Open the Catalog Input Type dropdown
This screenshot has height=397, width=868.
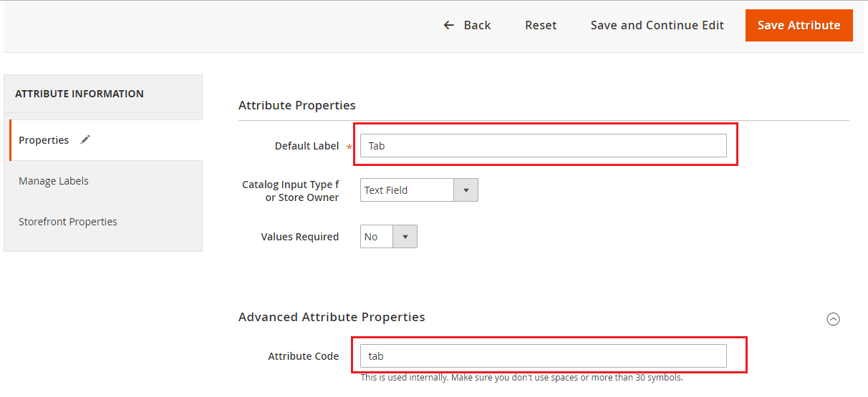pyautogui.click(x=419, y=190)
